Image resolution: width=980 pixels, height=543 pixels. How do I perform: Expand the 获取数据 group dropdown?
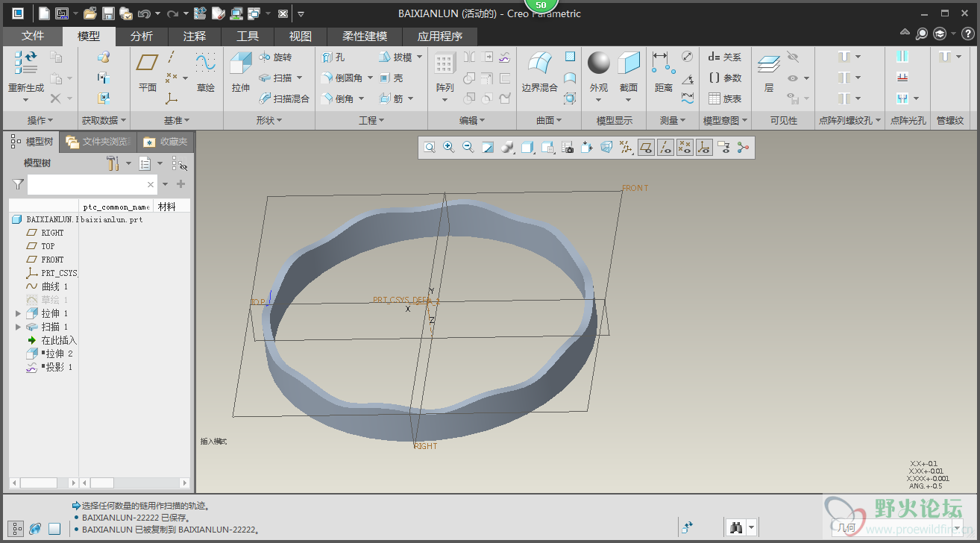104,120
